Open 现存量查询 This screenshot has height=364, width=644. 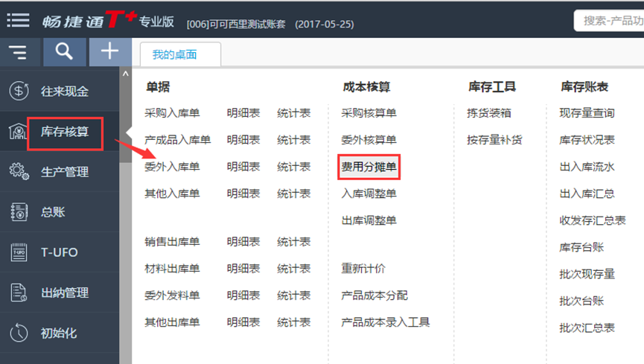click(x=587, y=113)
